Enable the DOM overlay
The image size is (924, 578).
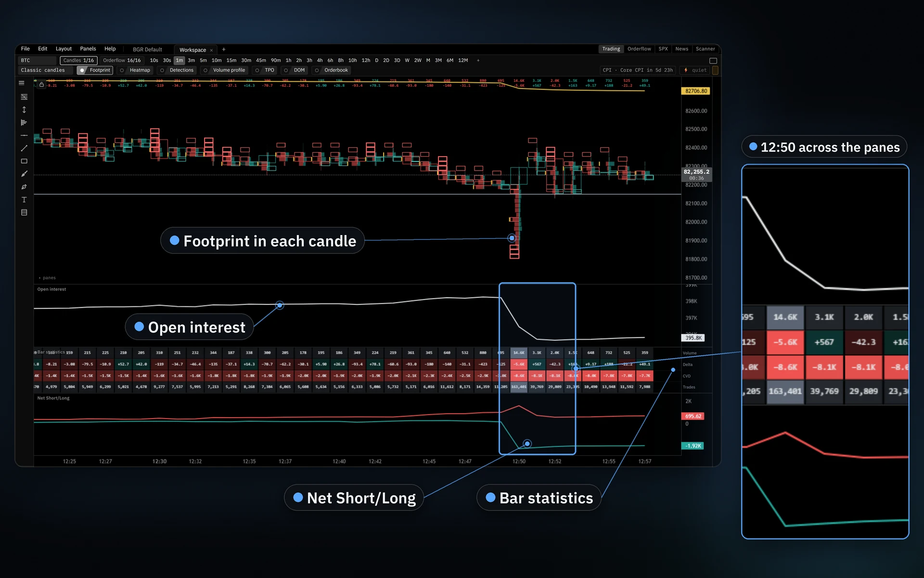click(x=295, y=70)
